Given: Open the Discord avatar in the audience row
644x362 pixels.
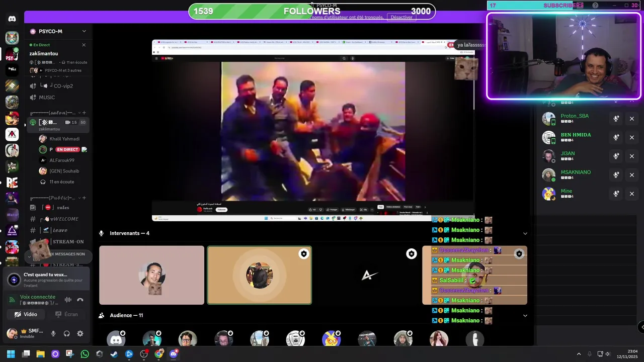Looking at the screenshot, I should (x=116, y=339).
